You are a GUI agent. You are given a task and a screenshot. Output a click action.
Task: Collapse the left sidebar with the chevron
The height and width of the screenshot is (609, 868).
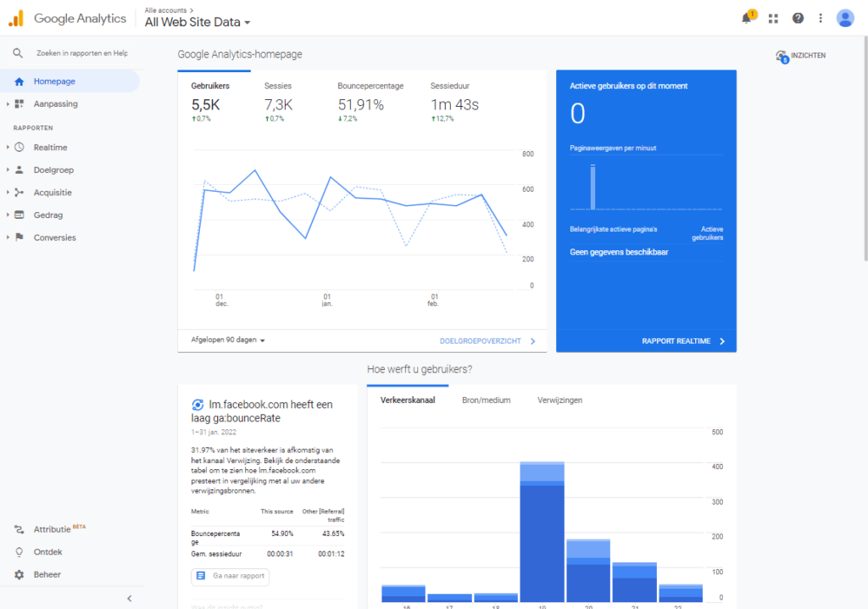[130, 598]
